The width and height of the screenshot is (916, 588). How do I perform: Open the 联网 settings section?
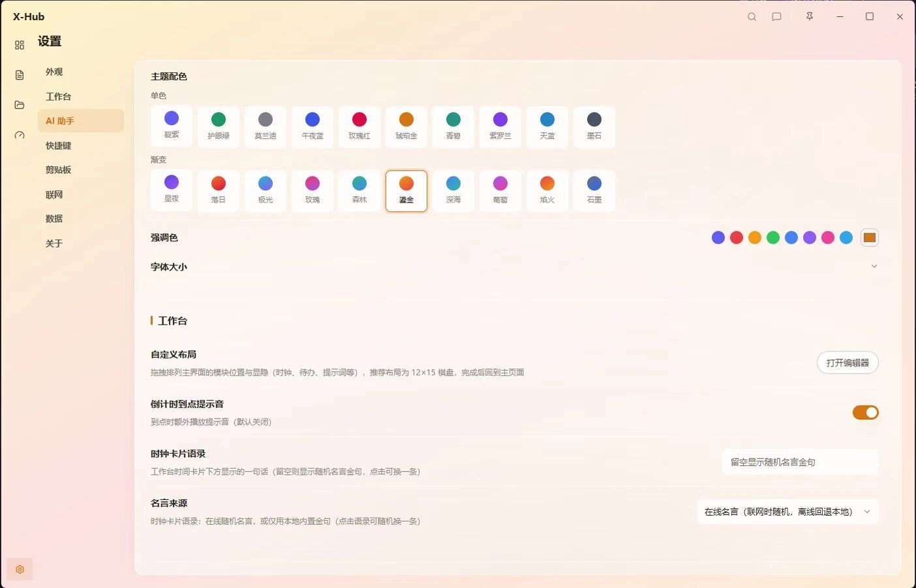coord(80,194)
